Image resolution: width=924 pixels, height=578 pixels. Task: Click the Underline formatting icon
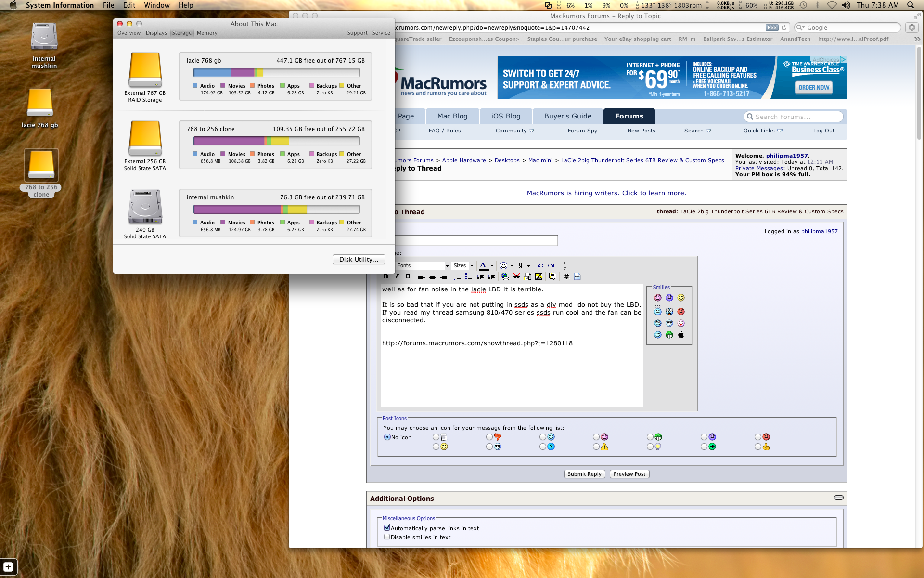pyautogui.click(x=408, y=276)
